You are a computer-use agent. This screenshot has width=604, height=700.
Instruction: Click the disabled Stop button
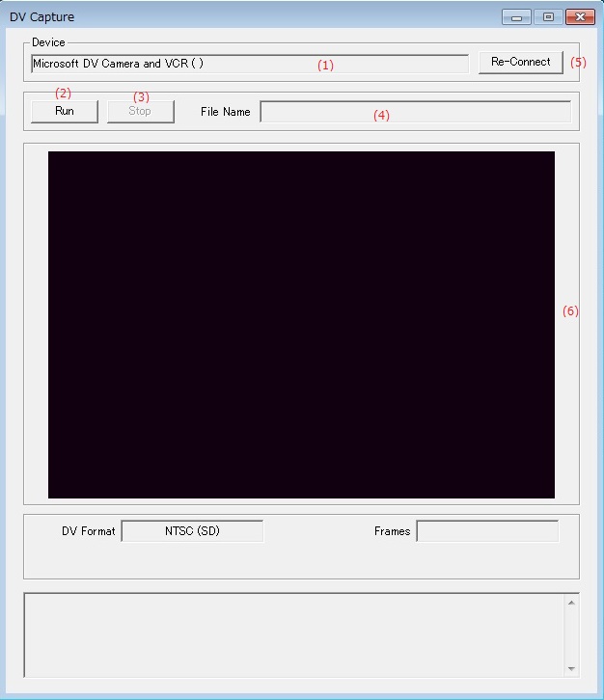141,111
